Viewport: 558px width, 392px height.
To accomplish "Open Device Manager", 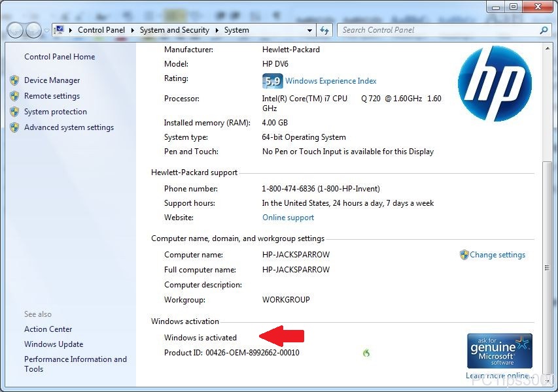I will [x=52, y=80].
